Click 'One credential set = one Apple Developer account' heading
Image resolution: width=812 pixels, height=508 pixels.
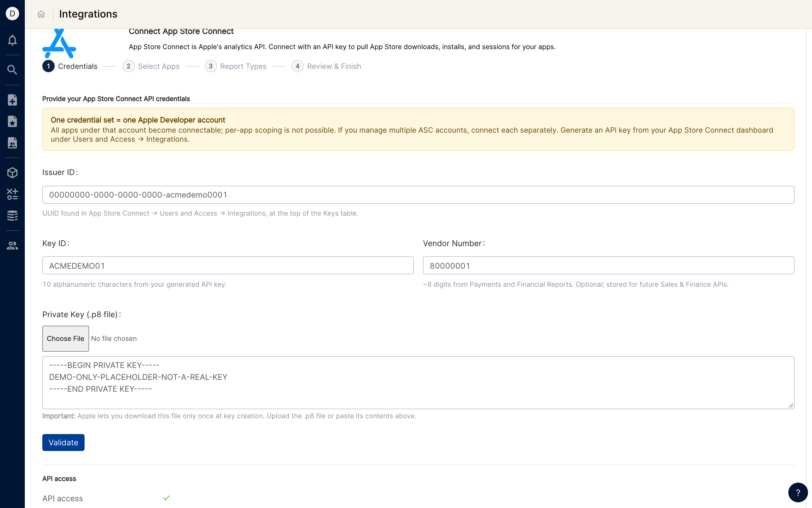click(138, 120)
